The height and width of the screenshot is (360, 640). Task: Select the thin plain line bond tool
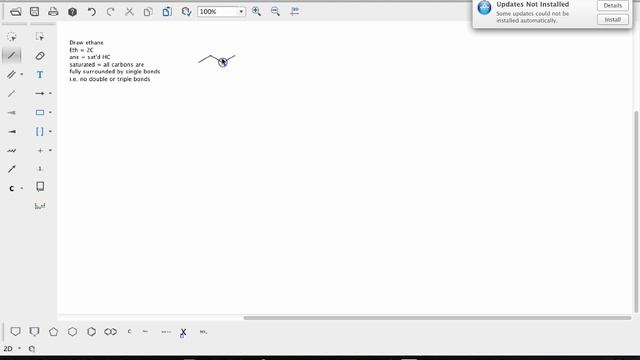pyautogui.click(x=11, y=93)
